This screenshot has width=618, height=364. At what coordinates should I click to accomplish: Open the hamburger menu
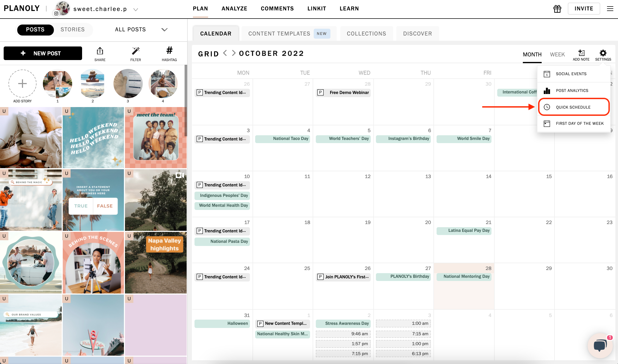610,9
